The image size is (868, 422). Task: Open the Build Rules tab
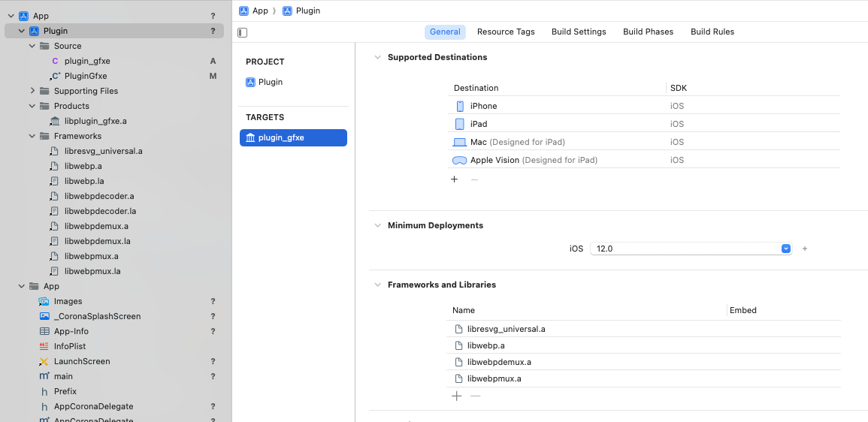712,32
